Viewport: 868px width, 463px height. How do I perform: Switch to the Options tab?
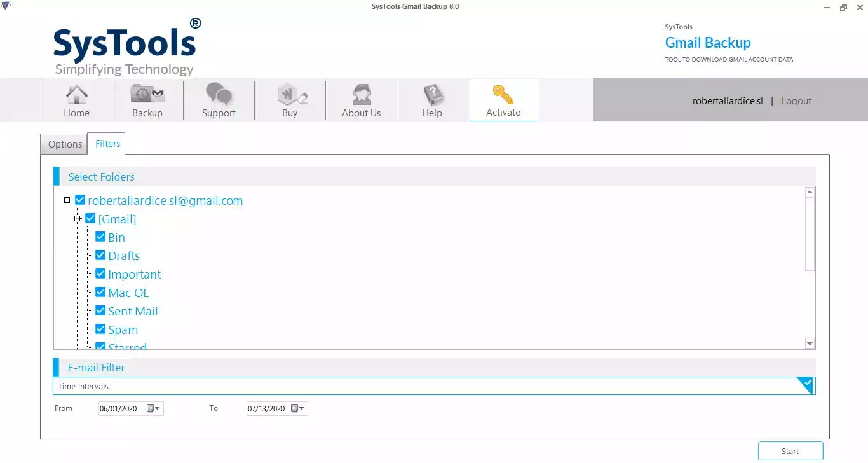(x=64, y=144)
